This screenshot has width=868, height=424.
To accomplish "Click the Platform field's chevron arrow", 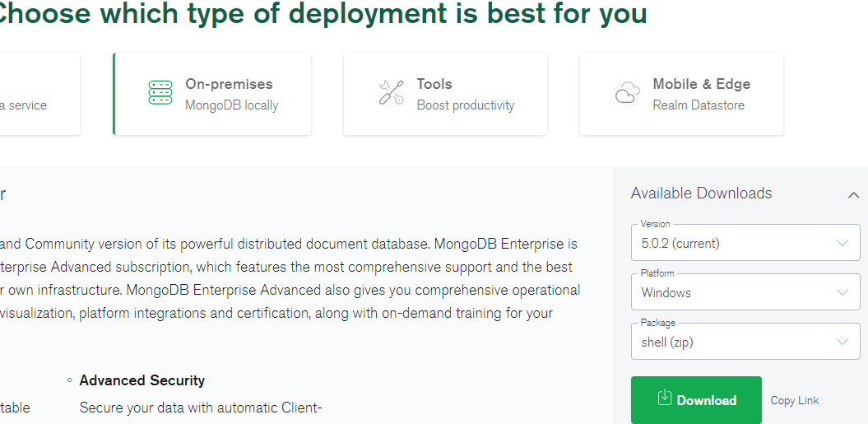I will tap(842, 292).
